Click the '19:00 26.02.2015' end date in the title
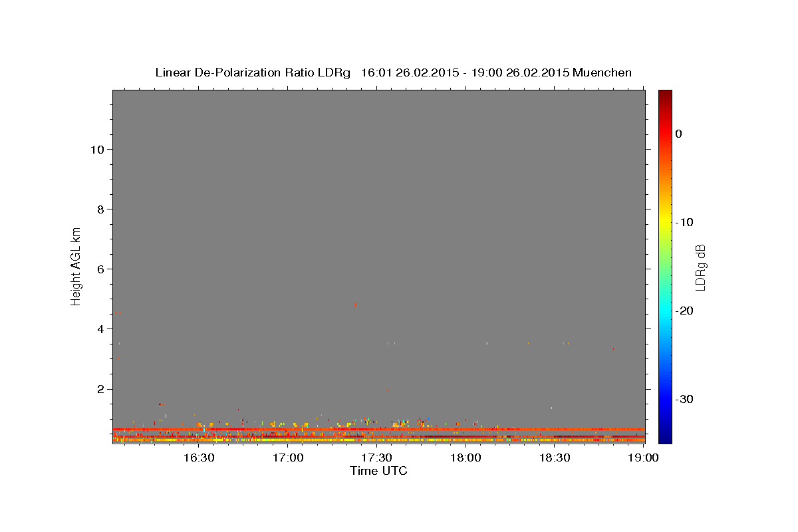Viewport: 798px width, 532px height. (520, 72)
